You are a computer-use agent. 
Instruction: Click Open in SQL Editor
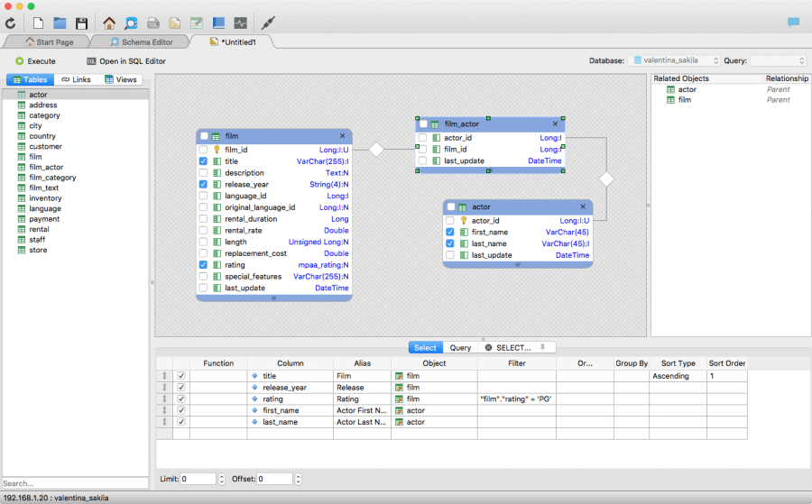coord(126,61)
